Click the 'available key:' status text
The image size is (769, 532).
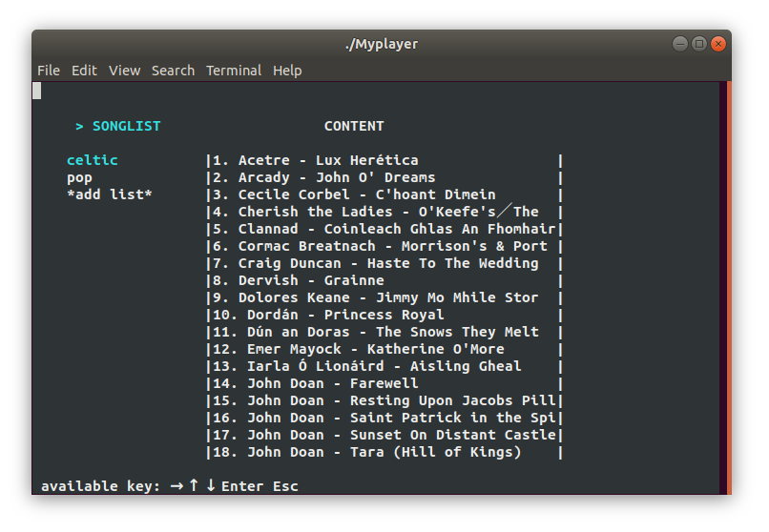(100, 486)
